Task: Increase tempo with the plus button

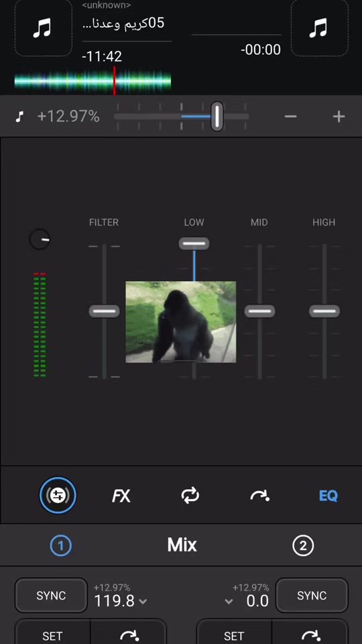Action: point(339,117)
